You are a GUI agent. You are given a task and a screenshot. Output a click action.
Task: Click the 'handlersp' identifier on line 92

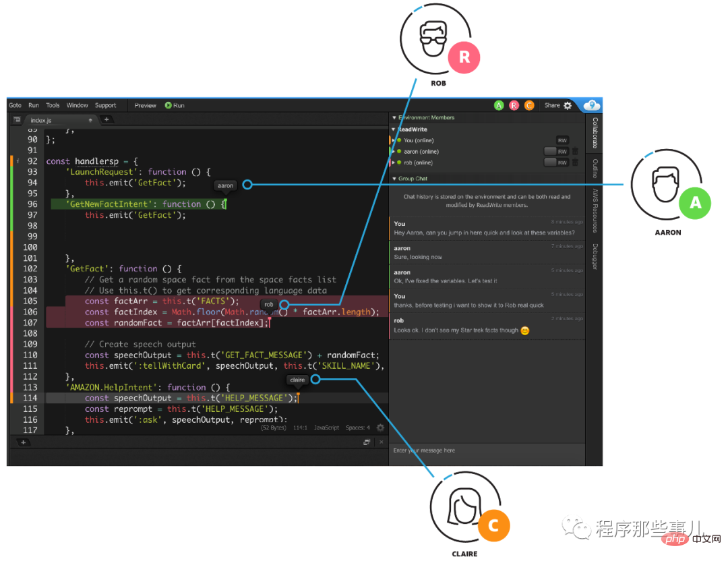click(x=96, y=161)
